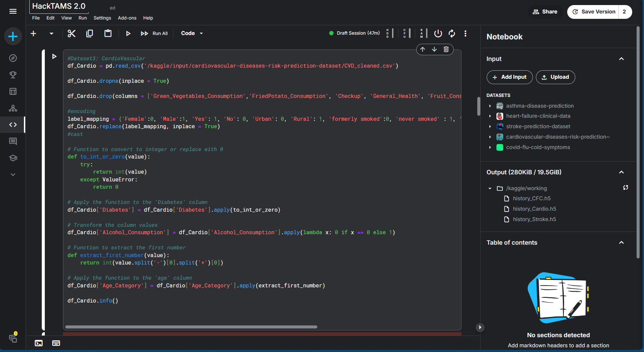Open the Settings menu
644x352 pixels.
(102, 18)
